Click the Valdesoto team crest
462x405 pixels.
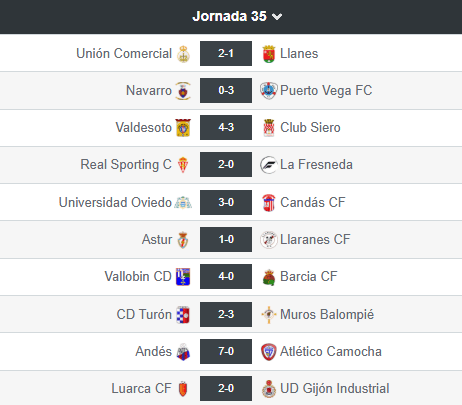coord(183,128)
